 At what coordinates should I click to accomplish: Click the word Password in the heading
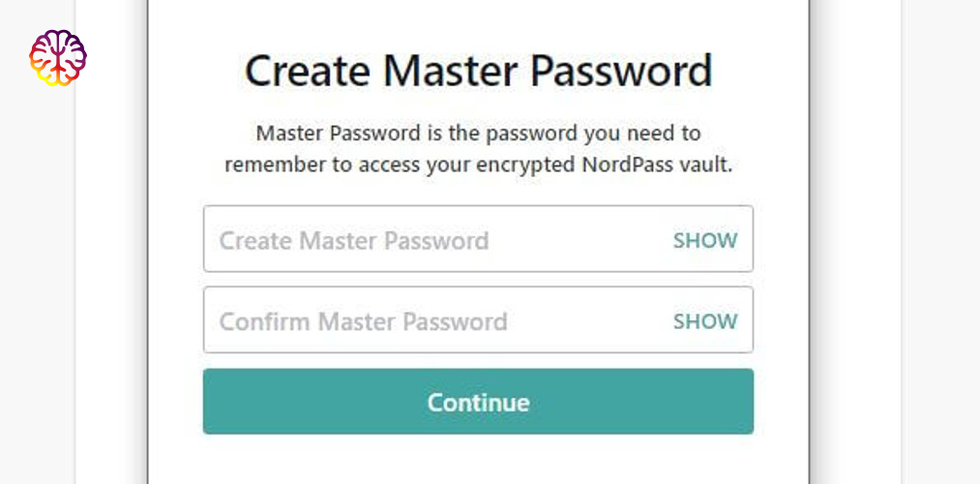coord(621,70)
